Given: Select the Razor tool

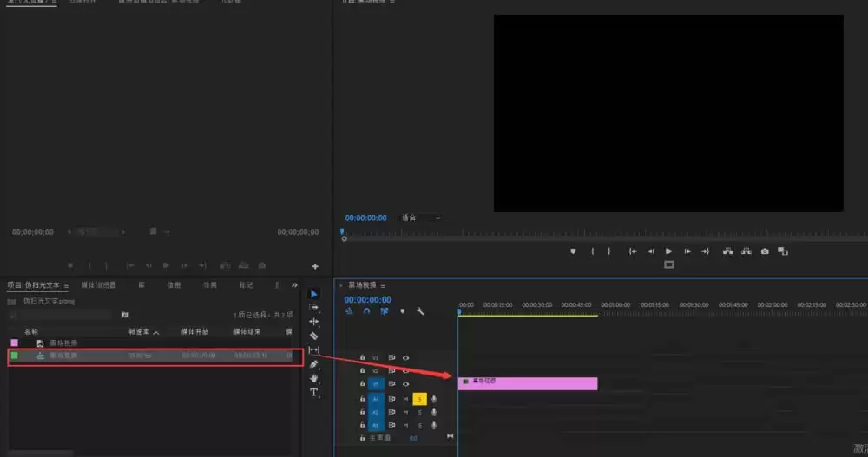Looking at the screenshot, I should click(314, 336).
